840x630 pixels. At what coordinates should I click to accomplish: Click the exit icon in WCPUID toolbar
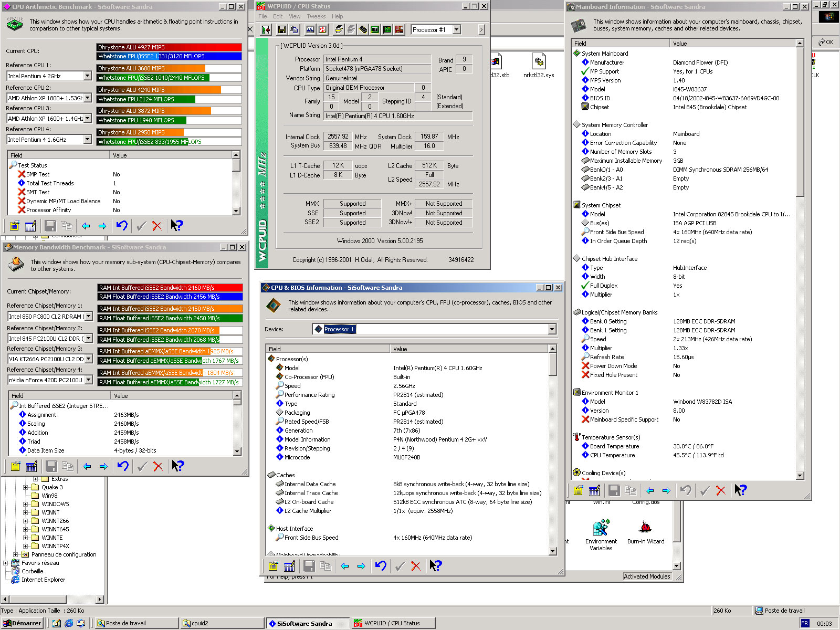tap(266, 29)
